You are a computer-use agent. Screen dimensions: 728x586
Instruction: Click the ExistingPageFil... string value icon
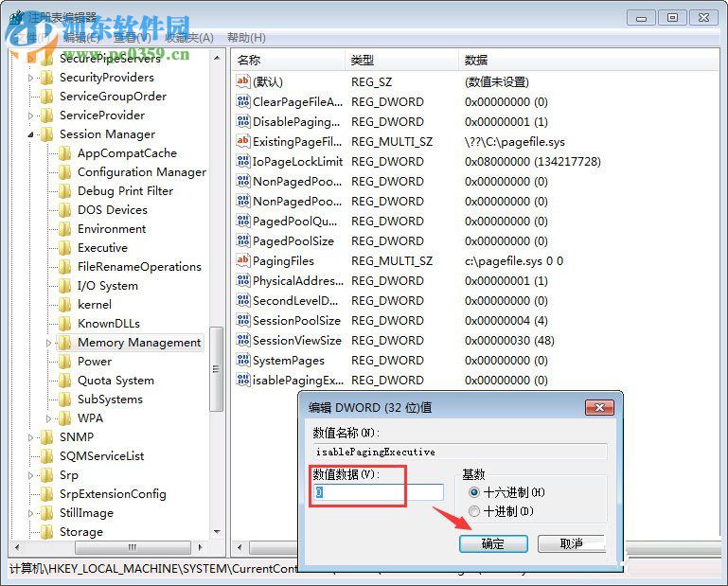point(242,141)
